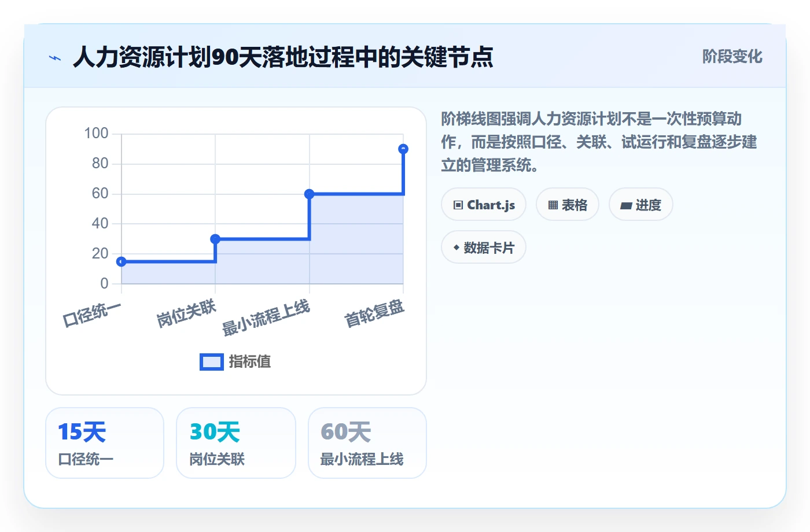810x532 pixels.
Task: Click the 岗位关联 x-axis label
Action: click(x=186, y=313)
